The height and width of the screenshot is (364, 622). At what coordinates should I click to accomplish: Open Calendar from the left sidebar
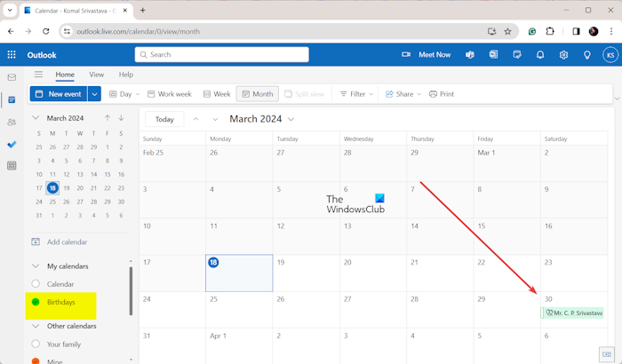[12, 100]
